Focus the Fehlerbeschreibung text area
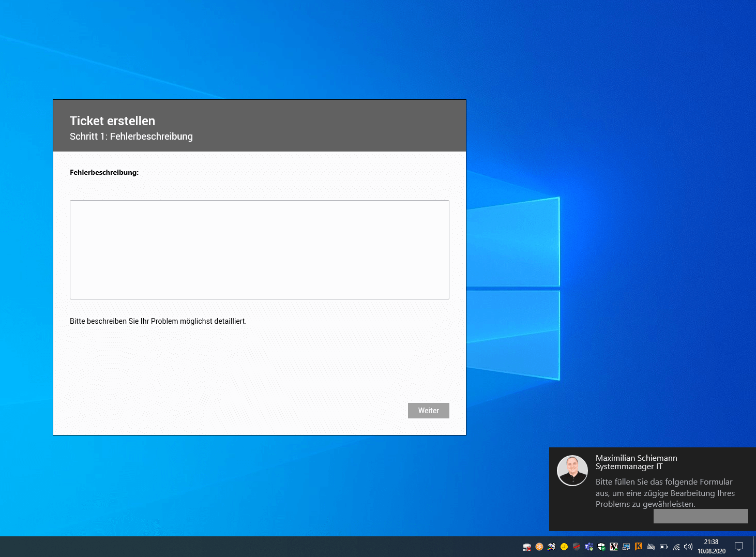The image size is (756, 557). tap(259, 250)
